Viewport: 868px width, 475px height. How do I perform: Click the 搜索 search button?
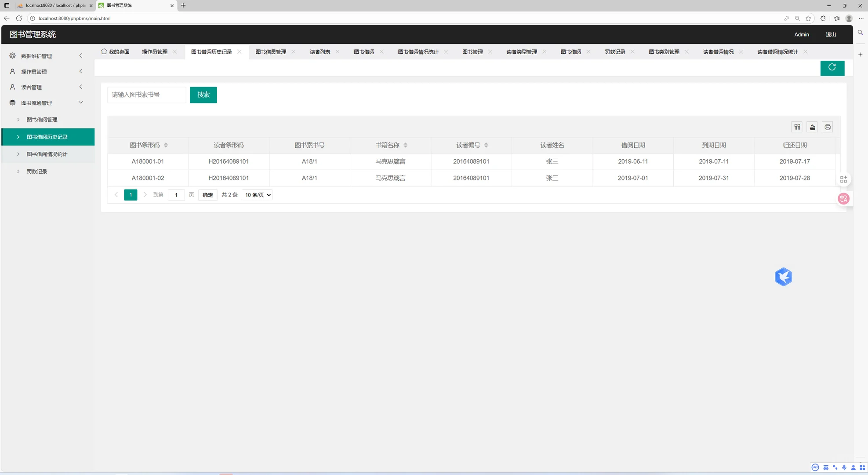[203, 95]
